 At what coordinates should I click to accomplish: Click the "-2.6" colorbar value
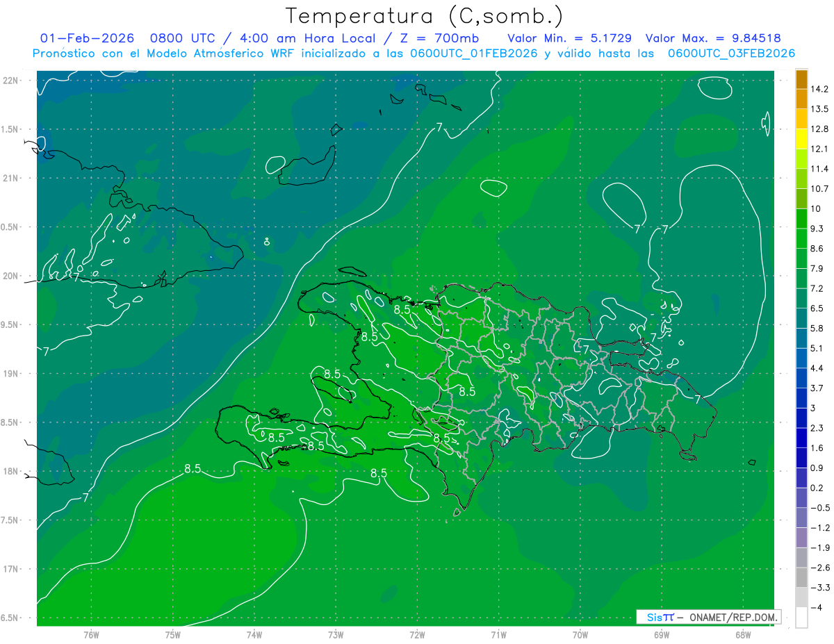[819, 568]
